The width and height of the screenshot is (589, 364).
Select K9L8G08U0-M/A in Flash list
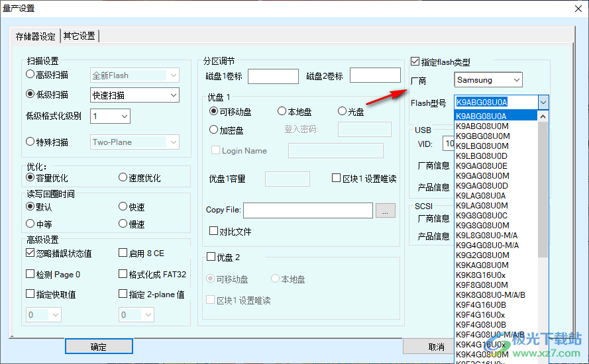pyautogui.click(x=496, y=236)
